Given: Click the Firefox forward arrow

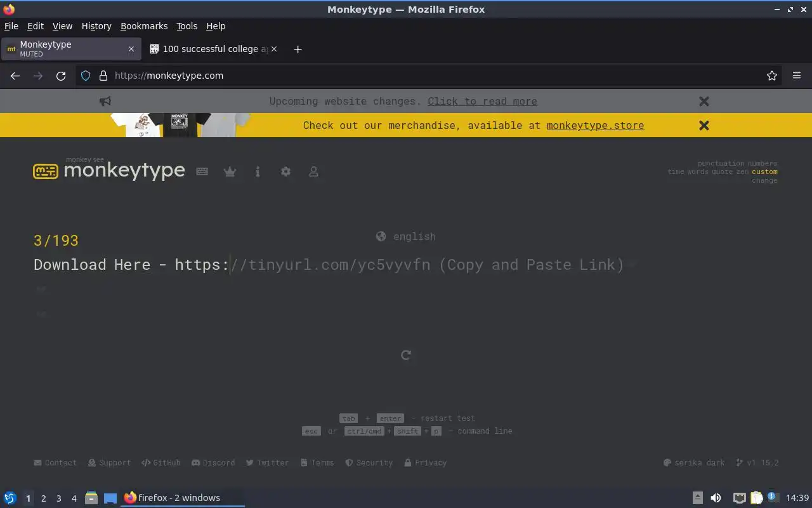Looking at the screenshot, I should tap(38, 76).
